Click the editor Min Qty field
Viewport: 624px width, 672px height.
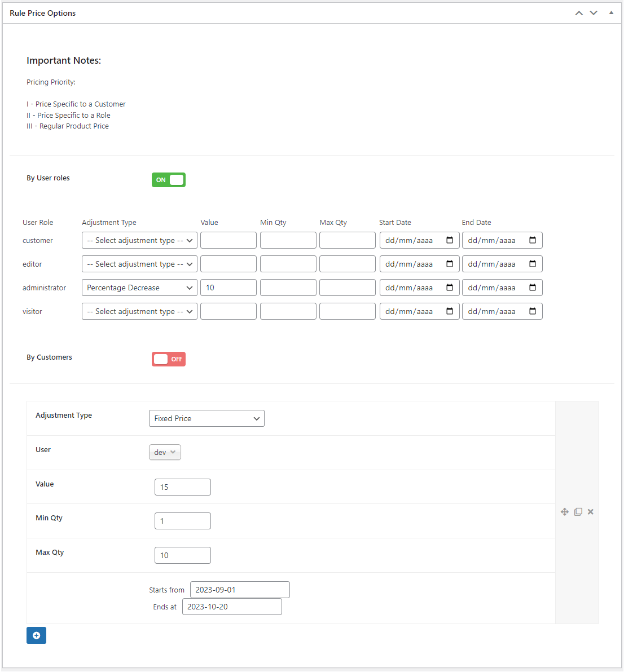tap(288, 264)
